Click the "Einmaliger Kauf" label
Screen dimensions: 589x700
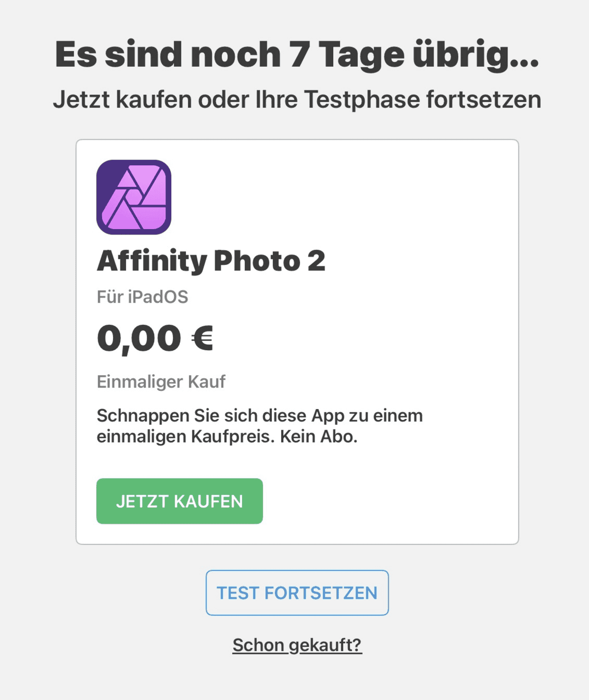[x=161, y=382]
